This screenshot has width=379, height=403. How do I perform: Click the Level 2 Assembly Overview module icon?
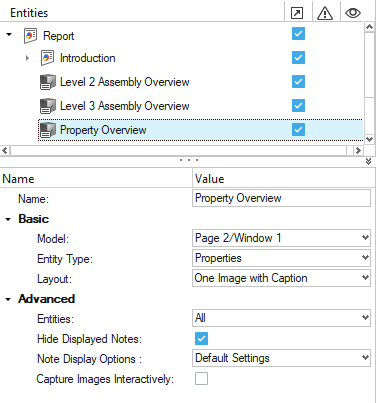click(47, 82)
